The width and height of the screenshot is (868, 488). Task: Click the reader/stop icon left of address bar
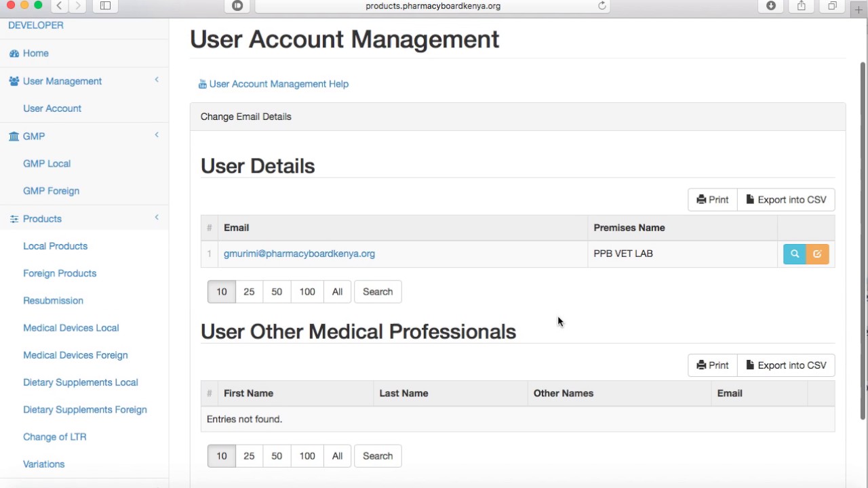point(237,5)
